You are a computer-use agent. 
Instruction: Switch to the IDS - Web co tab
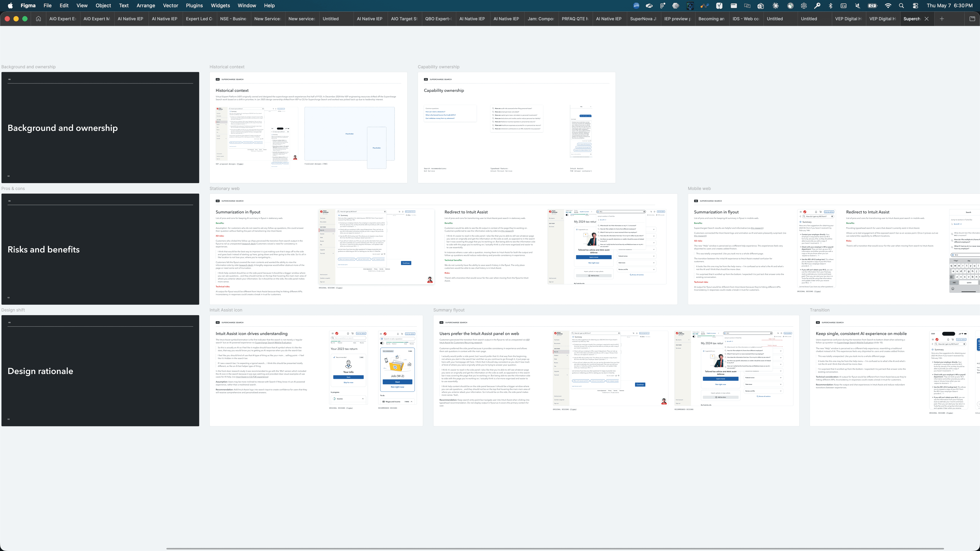[746, 19]
